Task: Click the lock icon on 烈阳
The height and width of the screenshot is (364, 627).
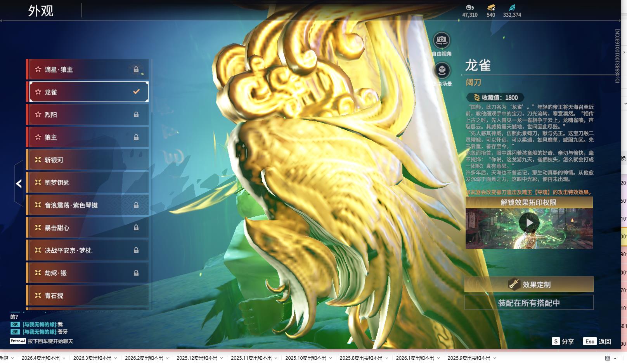Action: tap(136, 114)
